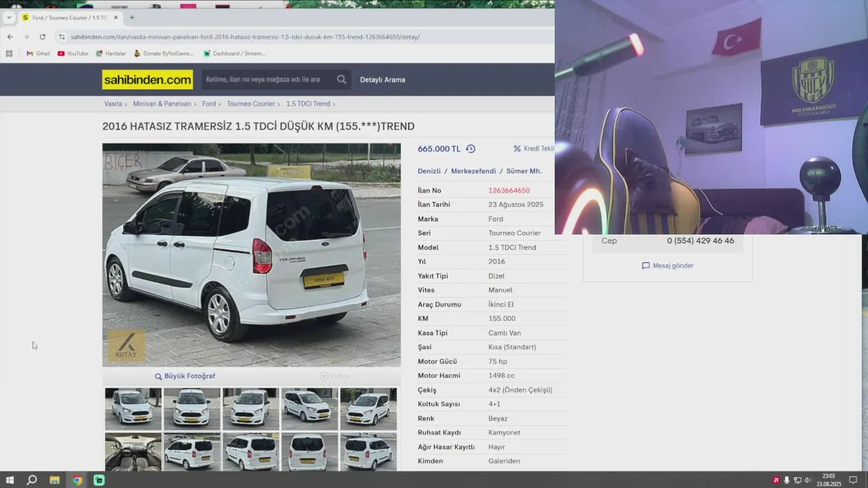The image size is (868, 488).
Task: Reload the page with the refresh icon
Action: pyautogui.click(x=43, y=37)
